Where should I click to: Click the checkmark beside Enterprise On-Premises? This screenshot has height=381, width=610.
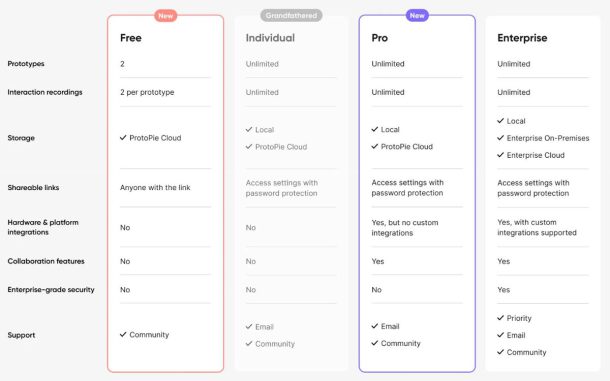pyautogui.click(x=500, y=138)
